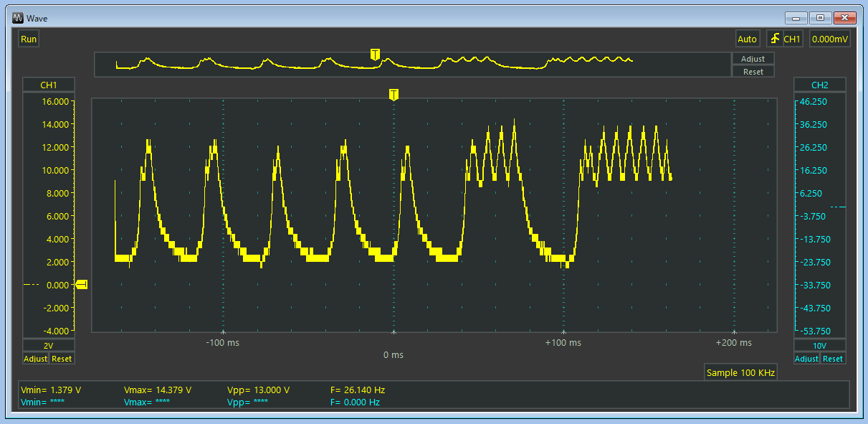Click Adjust beside the overview waveform
Image resolution: width=868 pixels, height=424 pixels.
(753, 59)
